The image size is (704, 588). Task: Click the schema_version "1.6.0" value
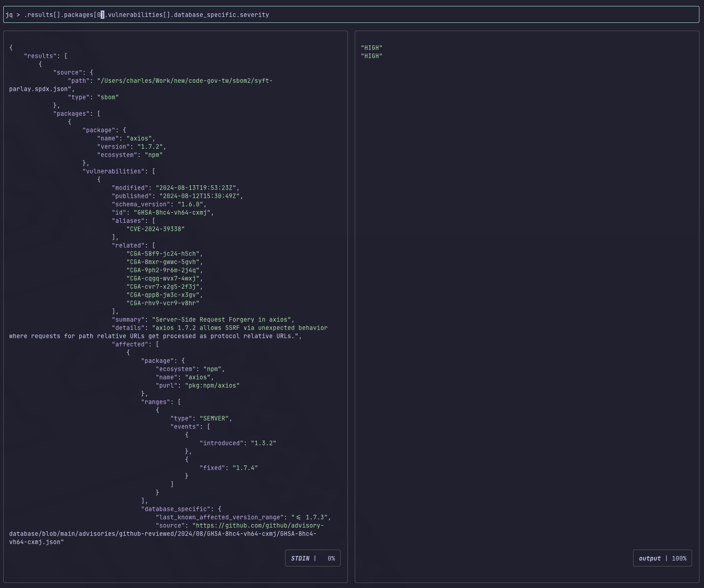click(x=190, y=204)
